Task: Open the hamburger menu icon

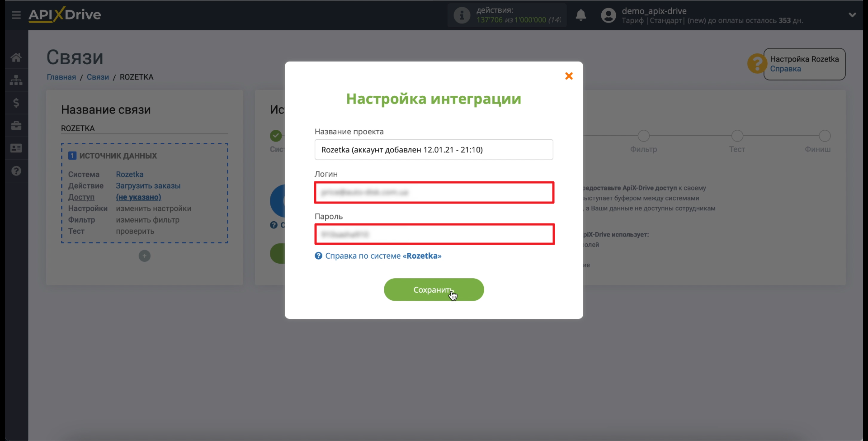Action: pyautogui.click(x=16, y=15)
